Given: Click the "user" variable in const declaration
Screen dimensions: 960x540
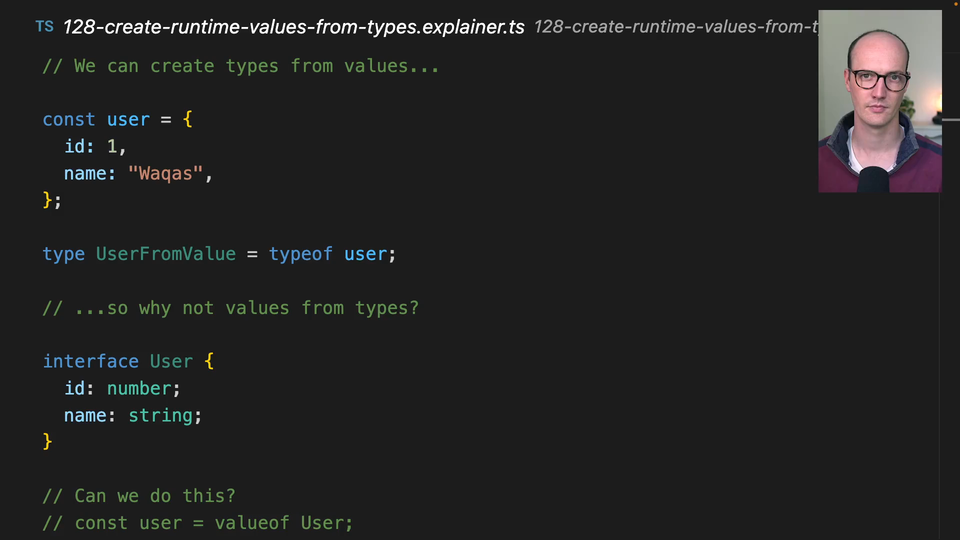Looking at the screenshot, I should [128, 120].
